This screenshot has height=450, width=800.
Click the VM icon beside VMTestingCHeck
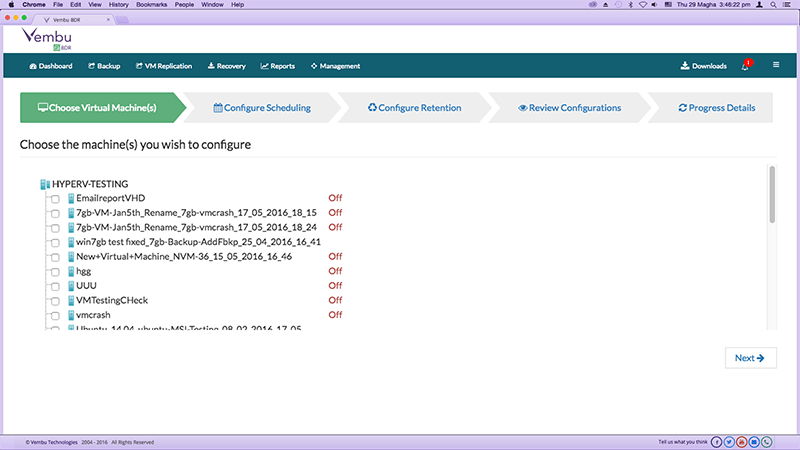point(71,301)
